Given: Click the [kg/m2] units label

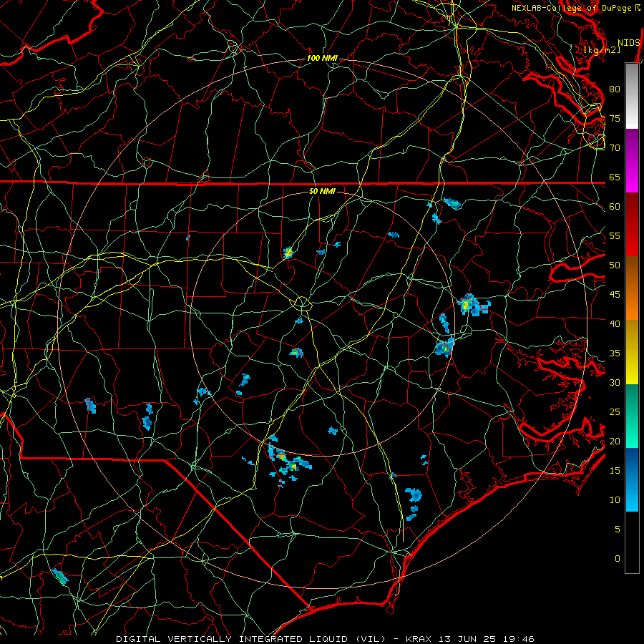Looking at the screenshot, I should 602,50.
